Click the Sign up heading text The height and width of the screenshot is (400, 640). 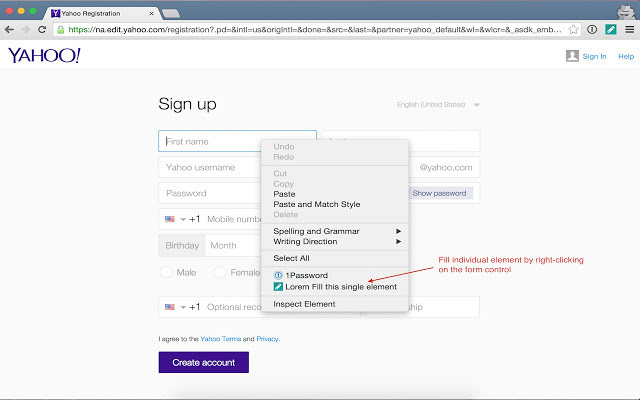(x=187, y=104)
